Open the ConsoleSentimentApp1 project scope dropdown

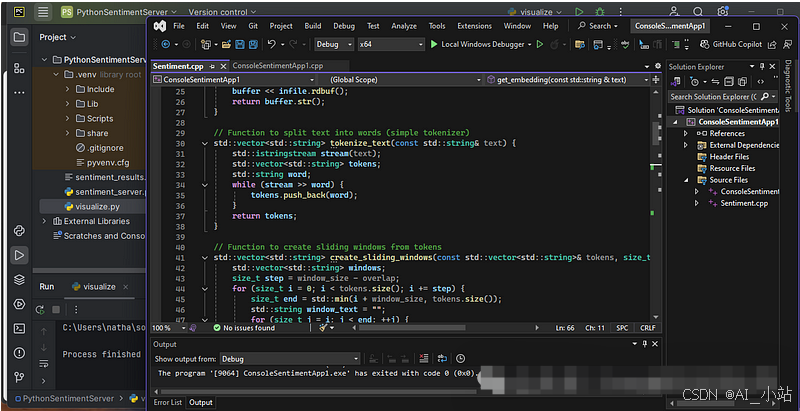233,80
